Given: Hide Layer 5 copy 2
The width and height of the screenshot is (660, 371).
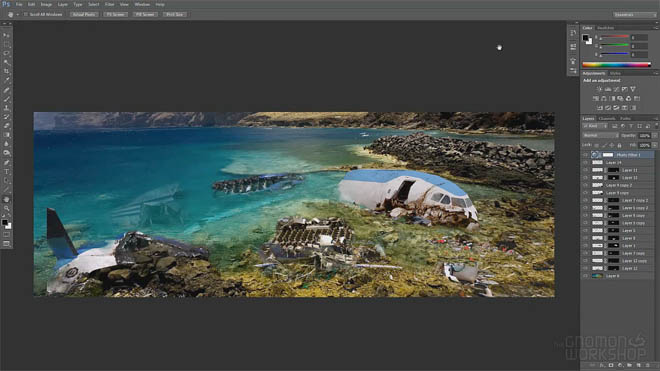Looking at the screenshot, I should pos(585,208).
